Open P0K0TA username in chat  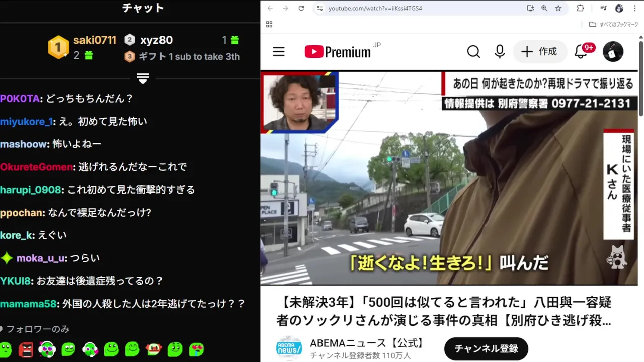point(20,99)
